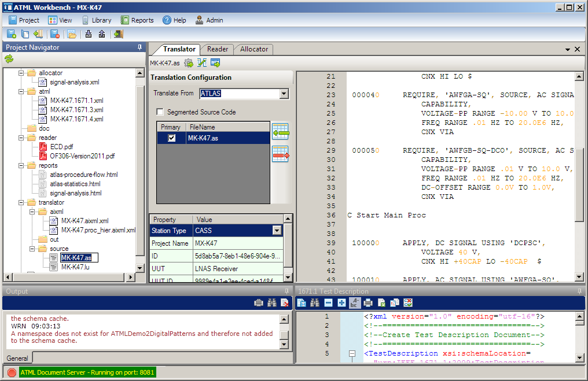Print the Test Description document
This screenshot has width=588, height=381.
click(x=368, y=303)
